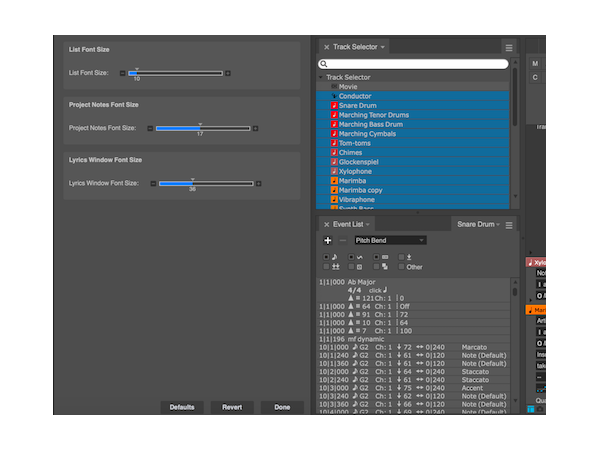
Task: Toggle the notes view filter checkbox
Action: tap(326, 257)
